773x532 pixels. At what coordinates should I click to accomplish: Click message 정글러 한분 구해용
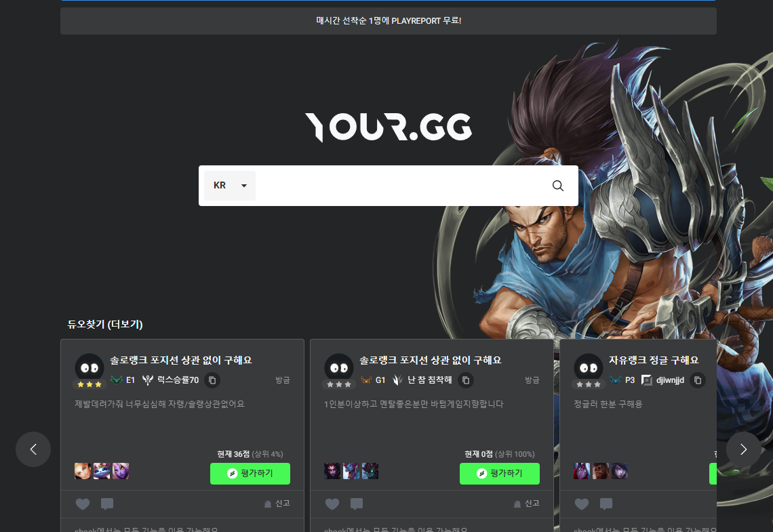click(608, 404)
